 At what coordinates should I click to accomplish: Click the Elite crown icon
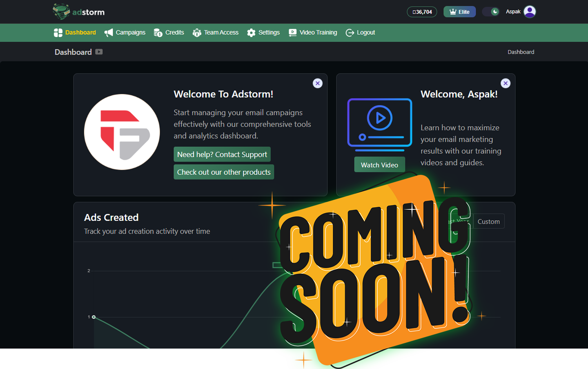453,12
